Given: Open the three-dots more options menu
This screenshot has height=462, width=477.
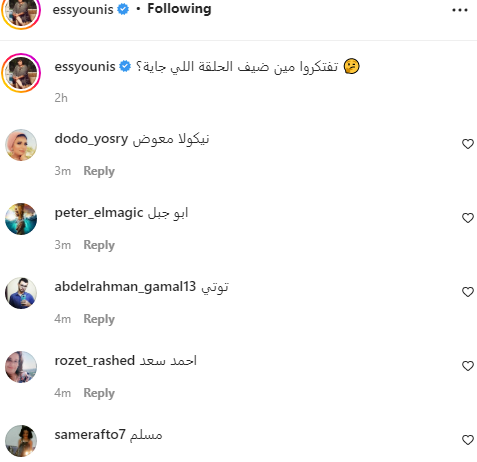Looking at the screenshot, I should coord(460,10).
